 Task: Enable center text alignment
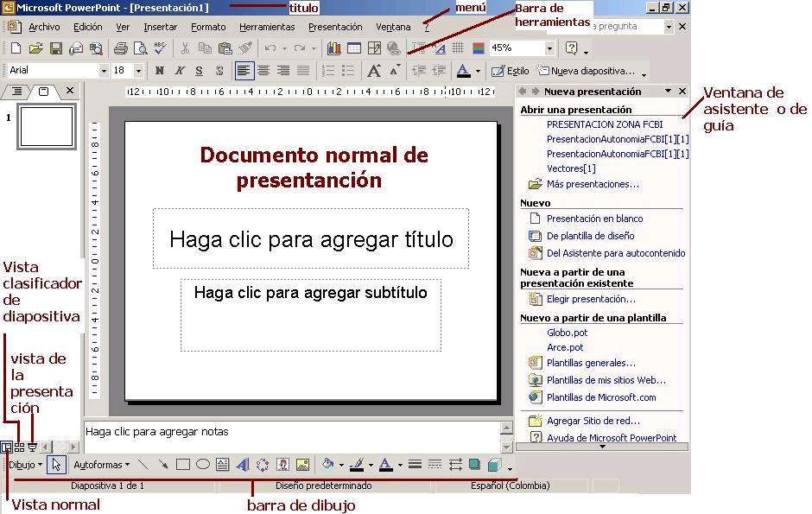point(263,70)
